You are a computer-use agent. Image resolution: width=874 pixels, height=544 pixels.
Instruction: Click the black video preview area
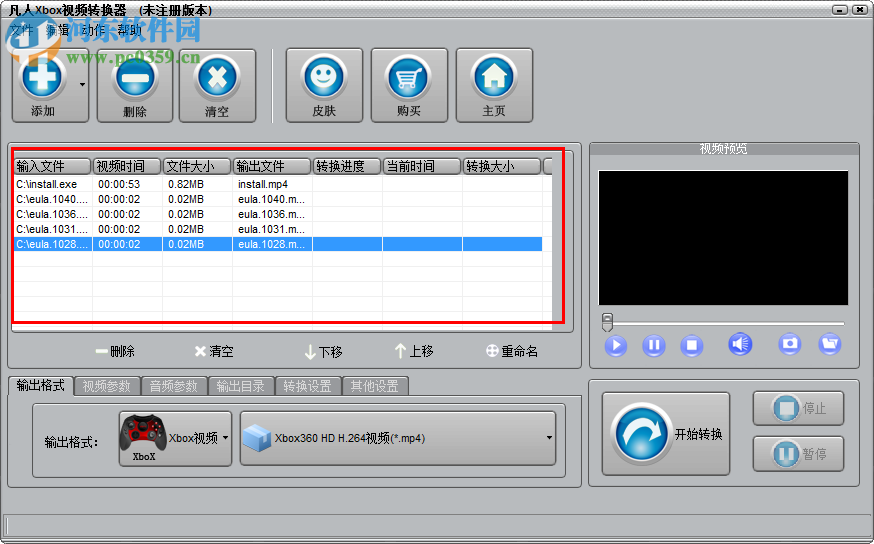point(724,238)
